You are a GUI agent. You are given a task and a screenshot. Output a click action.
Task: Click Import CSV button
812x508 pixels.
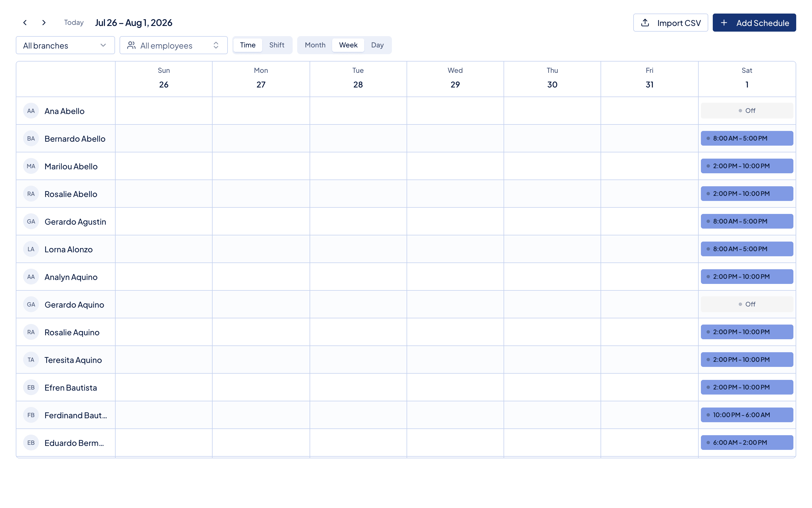670,23
